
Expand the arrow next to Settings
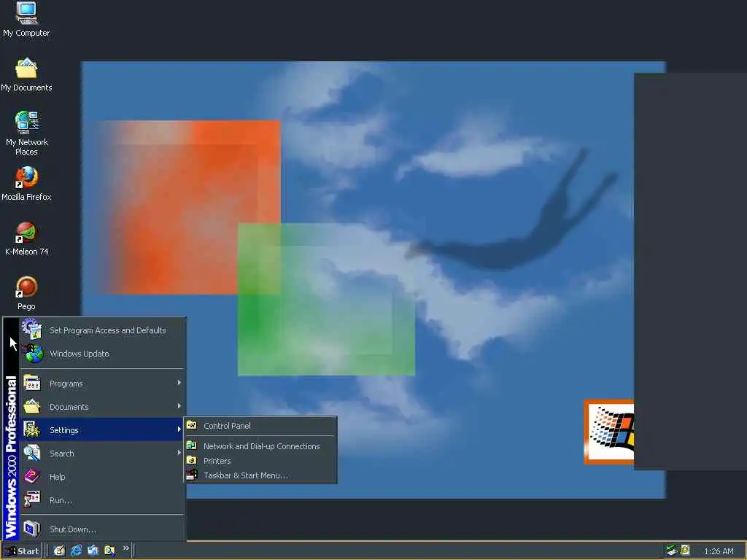(x=179, y=429)
